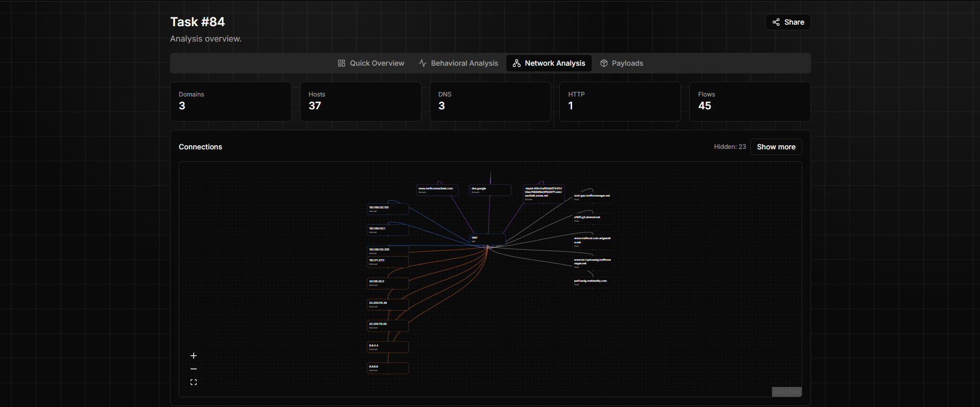Switch to the Quick Overview tab

point(371,63)
